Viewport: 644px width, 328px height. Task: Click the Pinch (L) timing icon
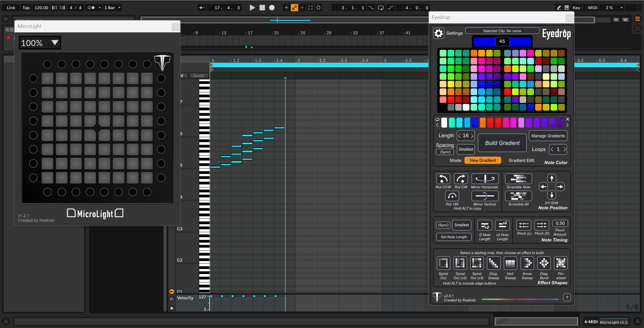coord(523,225)
